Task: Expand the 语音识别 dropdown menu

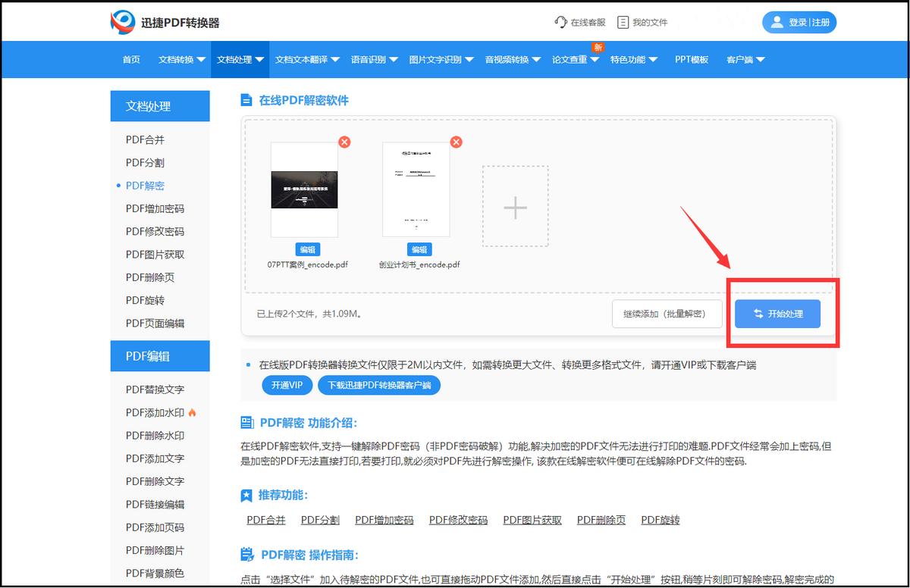Action: click(x=370, y=60)
